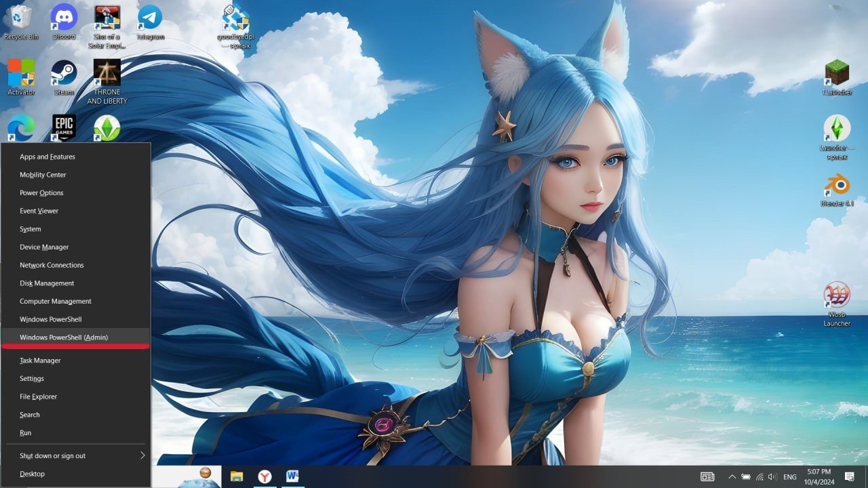Select the Launcher — ярлык Sims shortcut
This screenshot has height=488, width=868.
click(x=837, y=138)
